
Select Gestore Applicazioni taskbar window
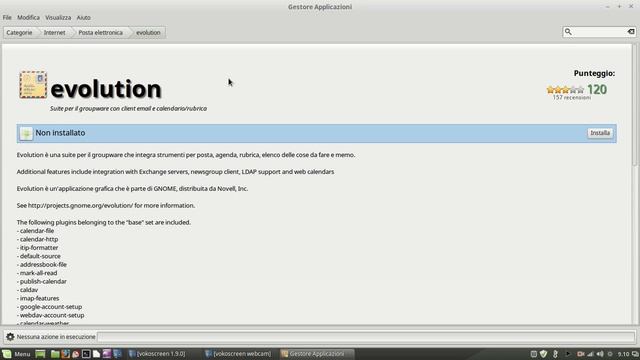tap(316, 354)
